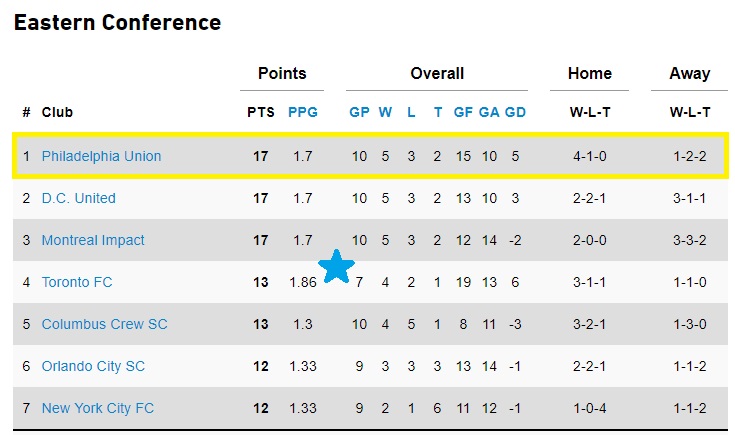This screenshot has width=735, height=435.
Task: Sort table by GA column
Action: pos(489,112)
